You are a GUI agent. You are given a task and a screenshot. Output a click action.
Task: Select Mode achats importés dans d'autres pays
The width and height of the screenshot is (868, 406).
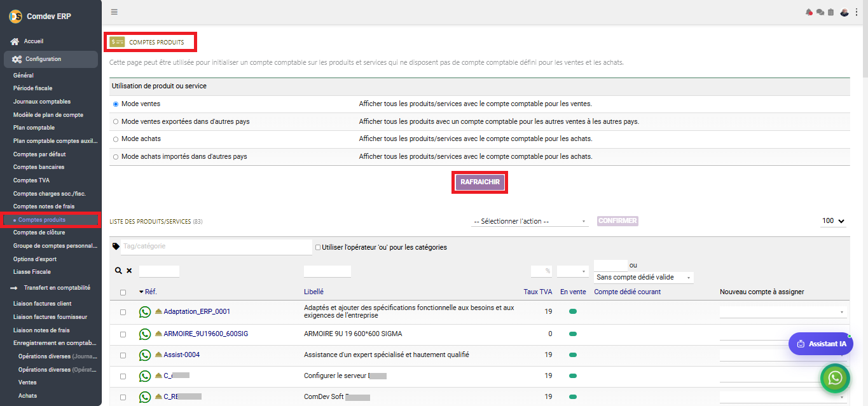116,156
